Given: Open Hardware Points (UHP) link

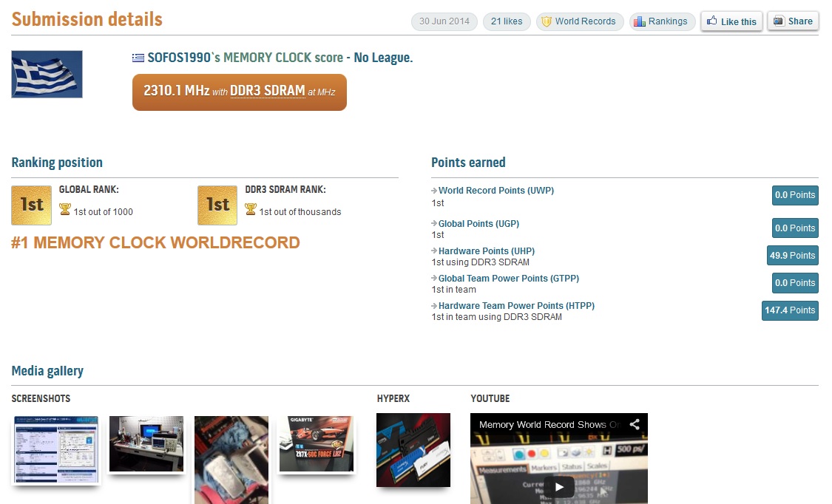Looking at the screenshot, I should click(486, 251).
